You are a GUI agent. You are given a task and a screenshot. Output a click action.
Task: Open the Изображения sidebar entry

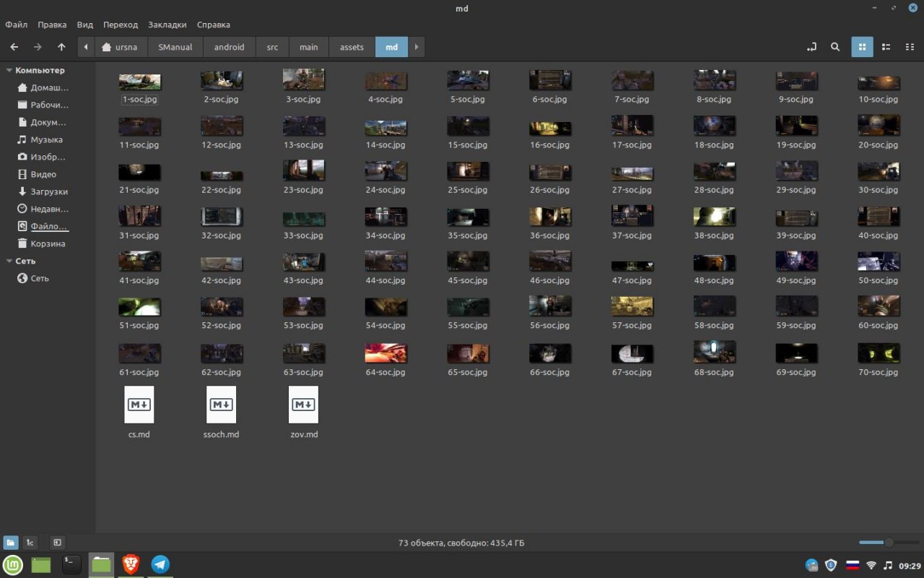[x=43, y=157]
